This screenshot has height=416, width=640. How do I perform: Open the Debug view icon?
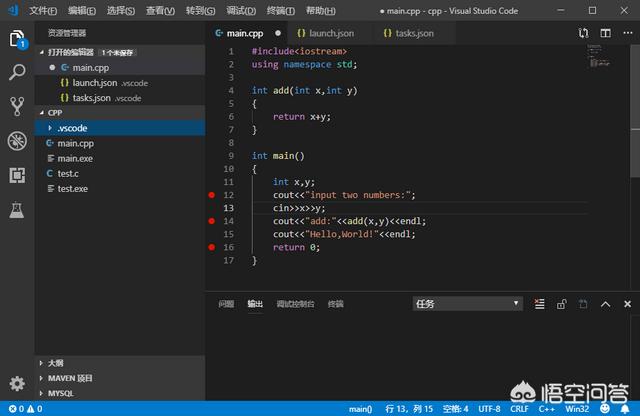pos(17,141)
